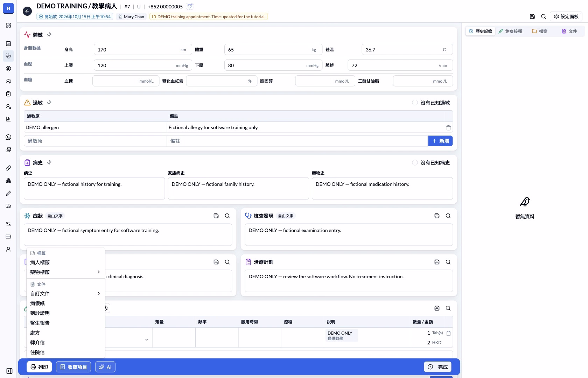Pin the 體徵 vitals section

point(49,35)
